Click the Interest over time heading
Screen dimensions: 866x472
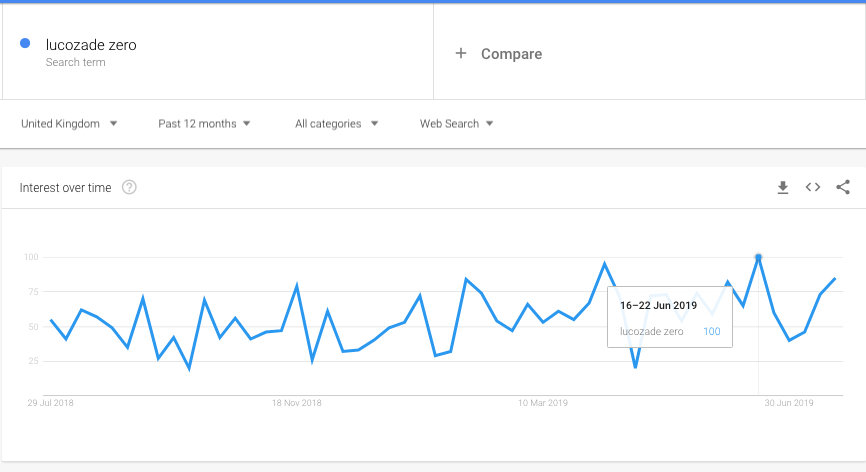click(x=65, y=188)
